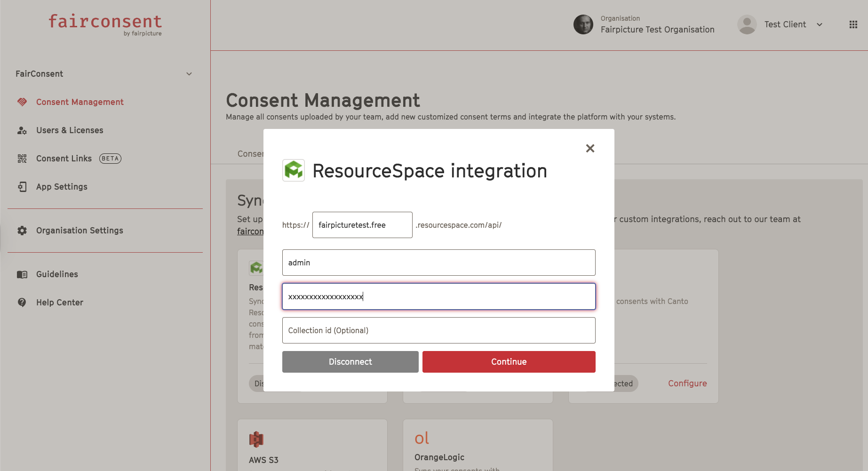This screenshot has width=868, height=471.
Task: Click the Users & Licenses icon
Action: pyautogui.click(x=22, y=130)
